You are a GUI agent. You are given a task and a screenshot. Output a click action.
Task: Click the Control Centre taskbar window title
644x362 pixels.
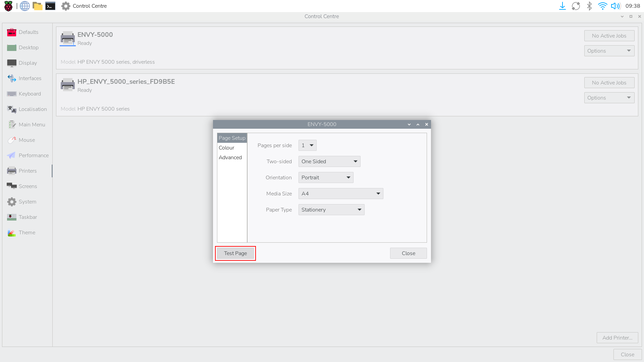(90, 6)
